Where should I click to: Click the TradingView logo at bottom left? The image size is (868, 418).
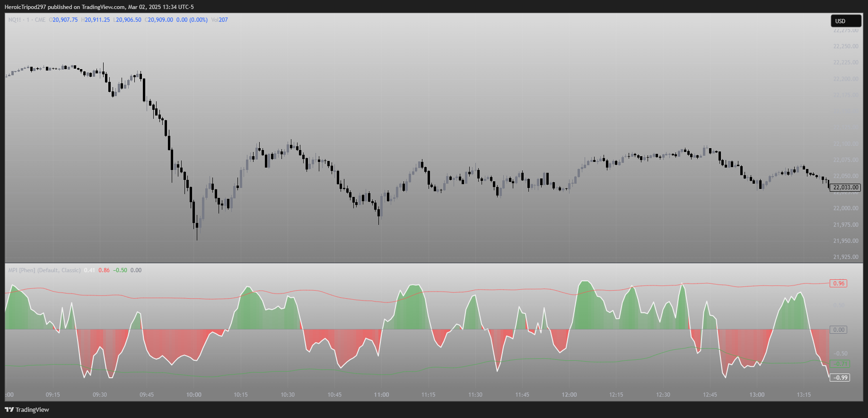point(27,409)
